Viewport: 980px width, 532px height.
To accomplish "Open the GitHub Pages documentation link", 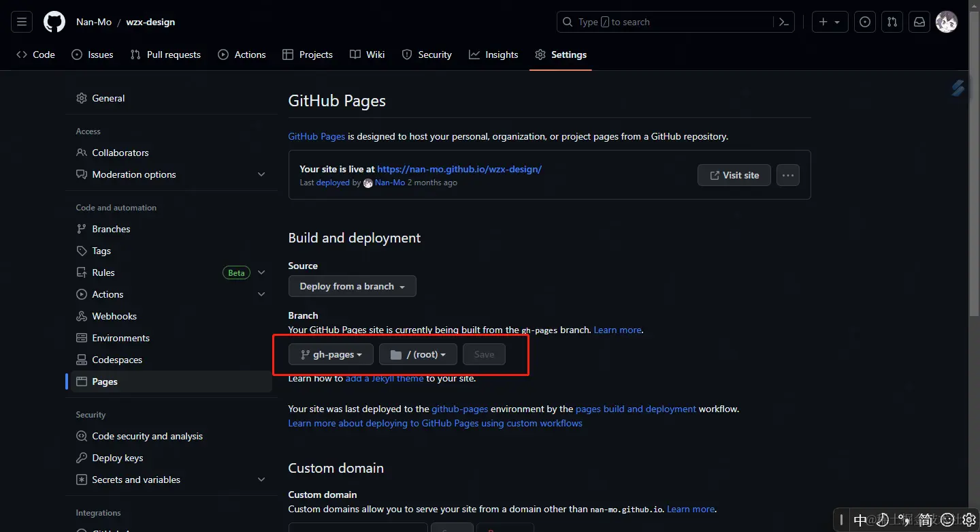I will [x=316, y=136].
